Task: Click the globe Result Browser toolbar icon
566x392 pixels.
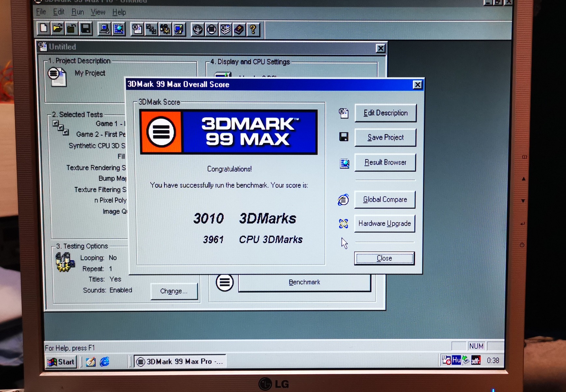Action: [118, 29]
